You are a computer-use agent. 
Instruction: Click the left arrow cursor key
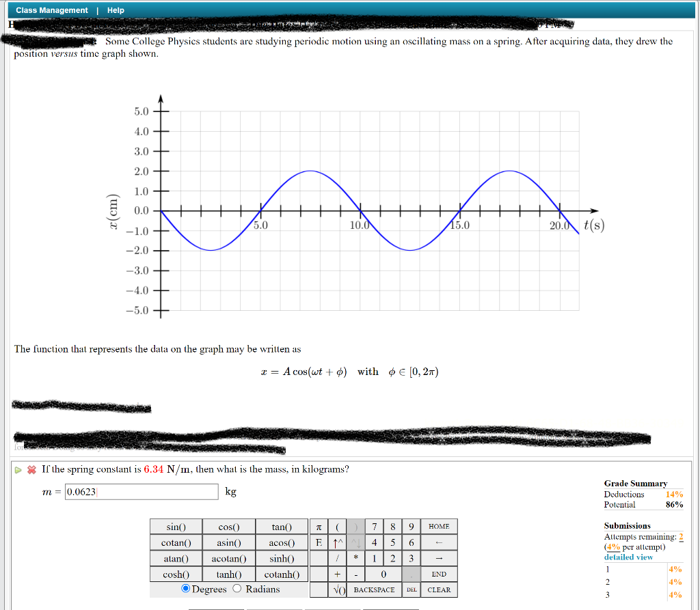click(438, 542)
